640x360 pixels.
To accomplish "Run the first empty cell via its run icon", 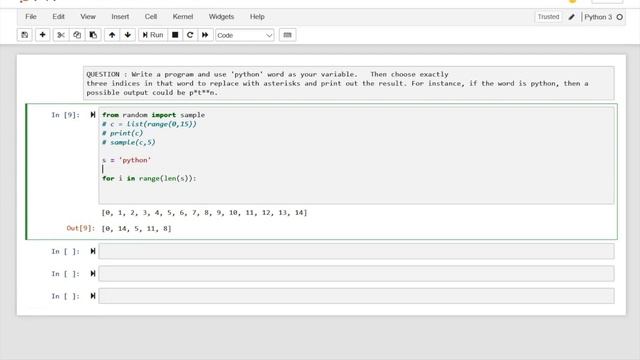I will point(93,251).
